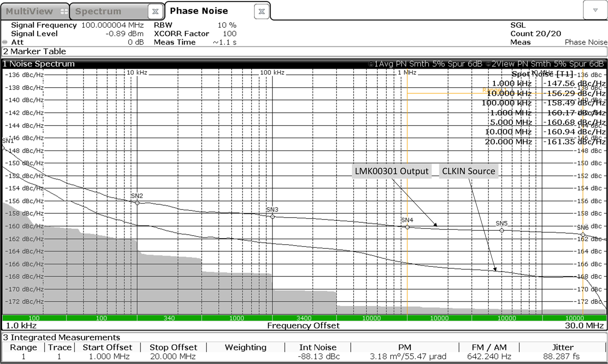This screenshot has width=608, height=364.
Task: Click the 2View PN trace indicator
Action: tap(545, 64)
